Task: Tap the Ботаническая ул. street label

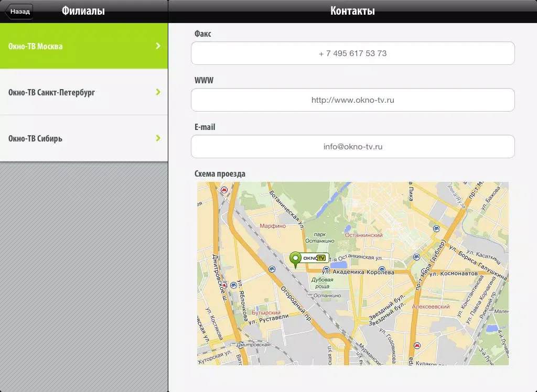Action: point(287,209)
